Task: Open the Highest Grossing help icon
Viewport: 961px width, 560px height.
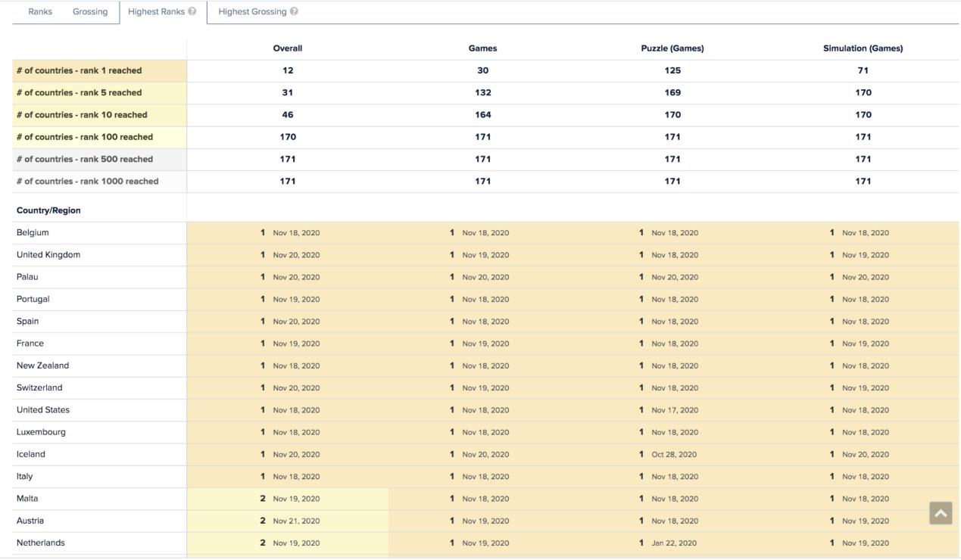Action: click(294, 12)
